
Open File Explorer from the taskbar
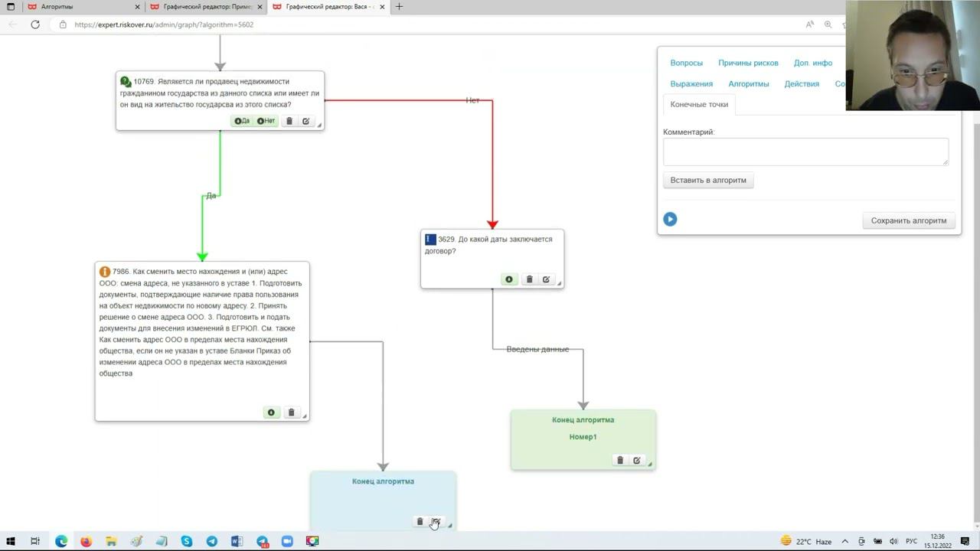[111, 541]
